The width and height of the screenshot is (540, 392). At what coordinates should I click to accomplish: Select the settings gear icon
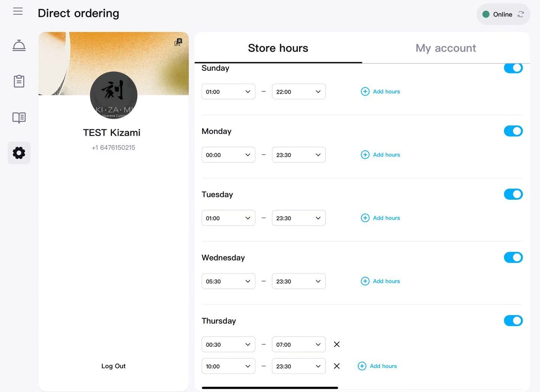tap(19, 153)
